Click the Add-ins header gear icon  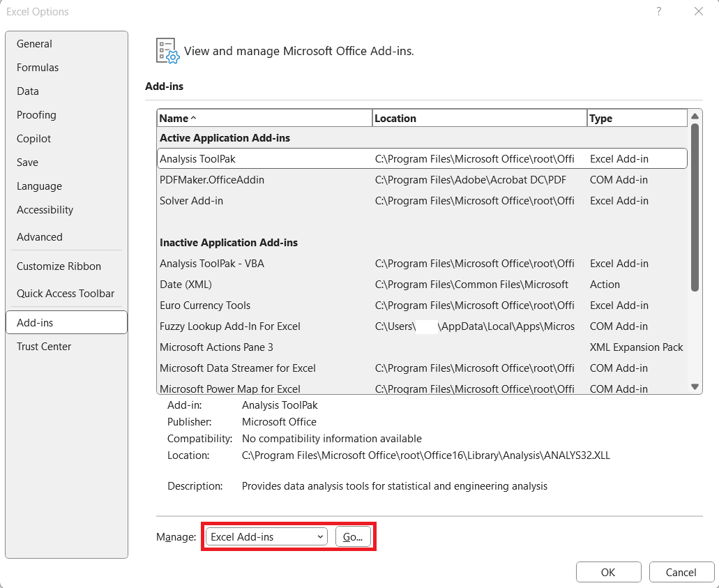click(168, 51)
